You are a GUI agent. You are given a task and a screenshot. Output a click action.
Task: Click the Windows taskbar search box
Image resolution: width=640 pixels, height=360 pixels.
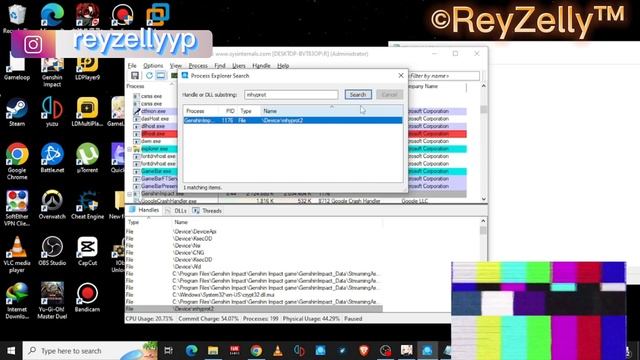pyautogui.click(x=90, y=351)
